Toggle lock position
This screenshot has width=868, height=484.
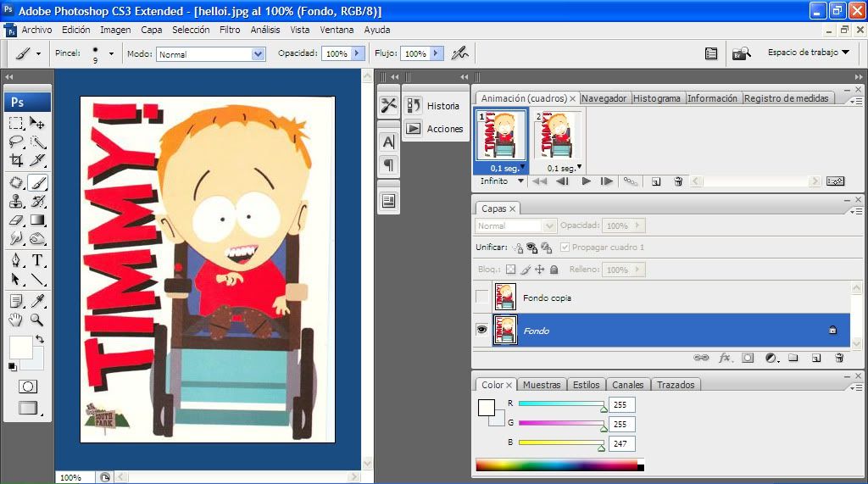pos(540,270)
